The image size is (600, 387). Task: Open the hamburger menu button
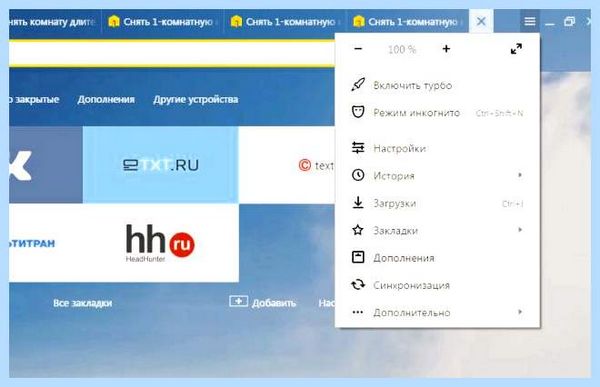pyautogui.click(x=530, y=21)
